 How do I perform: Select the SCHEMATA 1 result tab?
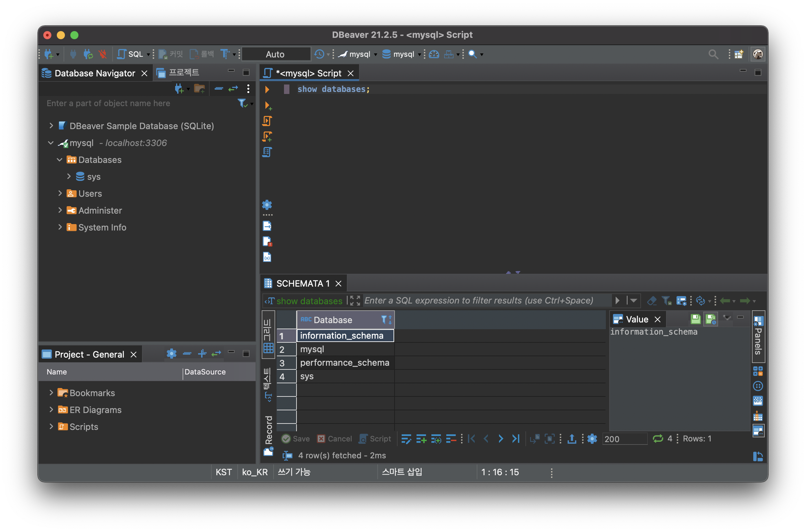click(x=302, y=284)
